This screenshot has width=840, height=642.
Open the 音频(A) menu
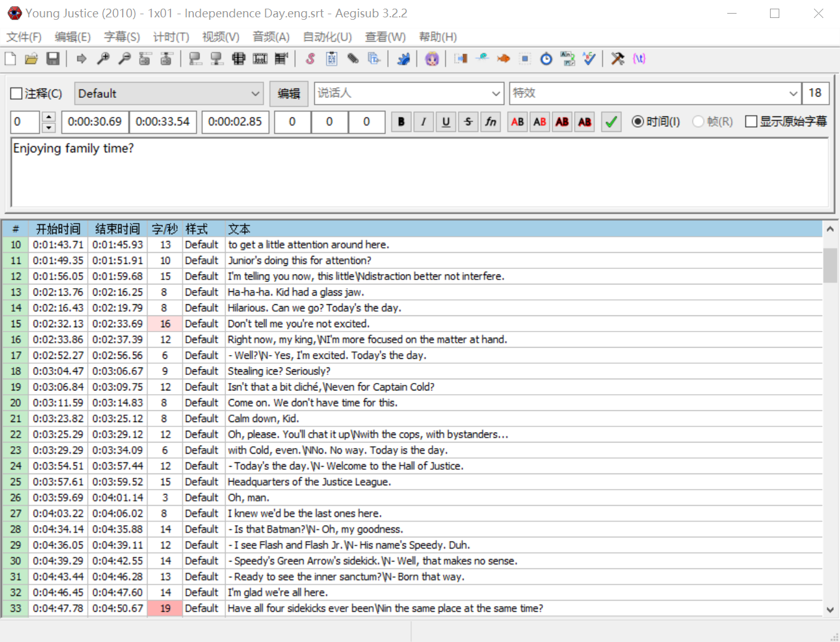click(x=271, y=37)
